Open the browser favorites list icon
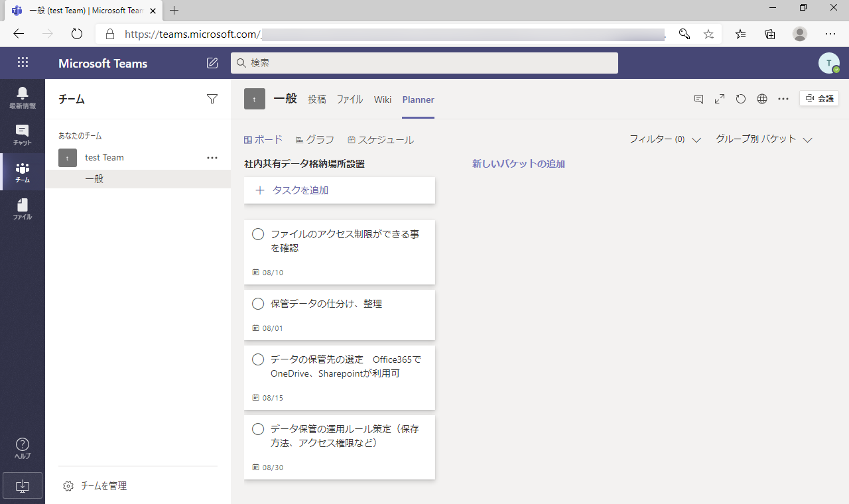 (741, 34)
